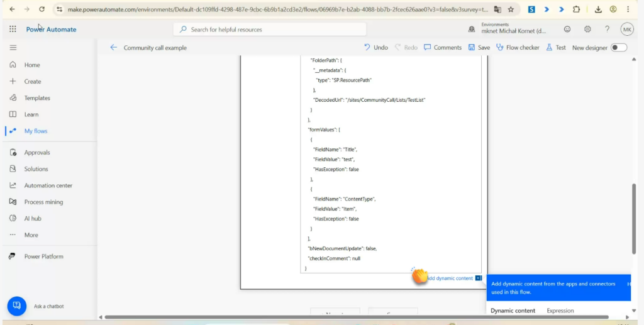Image resolution: width=644 pixels, height=325 pixels.
Task: Save the flow
Action: [479, 48]
